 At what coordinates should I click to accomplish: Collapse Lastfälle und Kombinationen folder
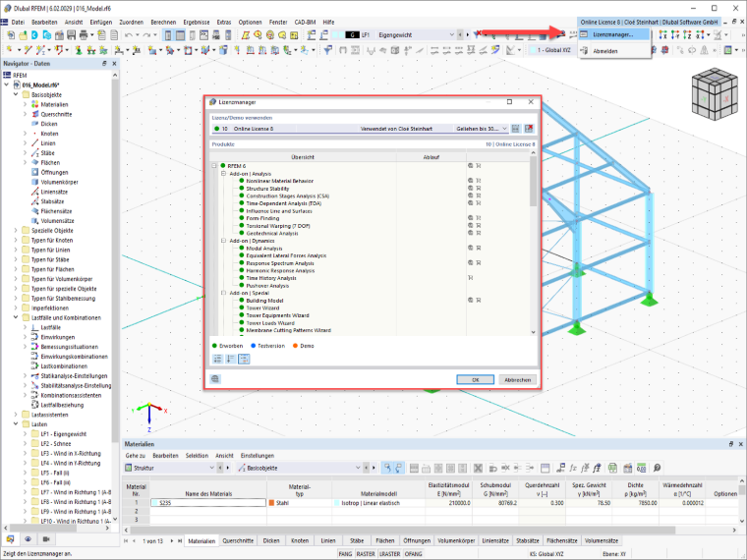16,317
